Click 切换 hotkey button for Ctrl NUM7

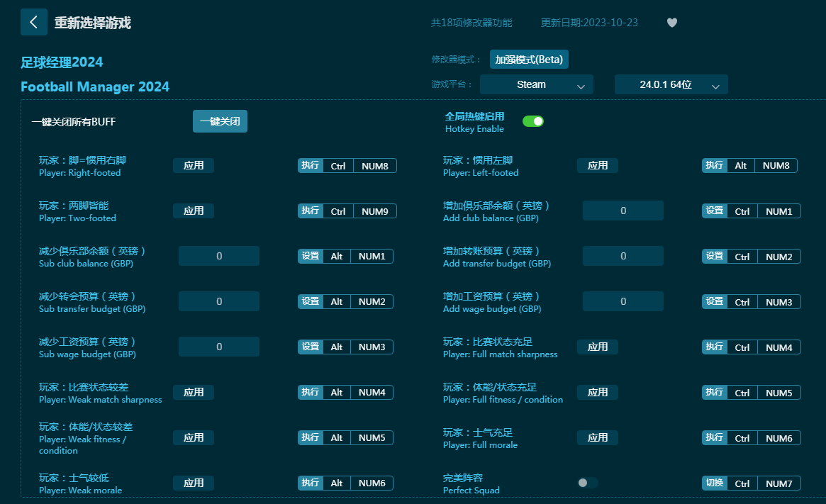pyautogui.click(x=714, y=483)
